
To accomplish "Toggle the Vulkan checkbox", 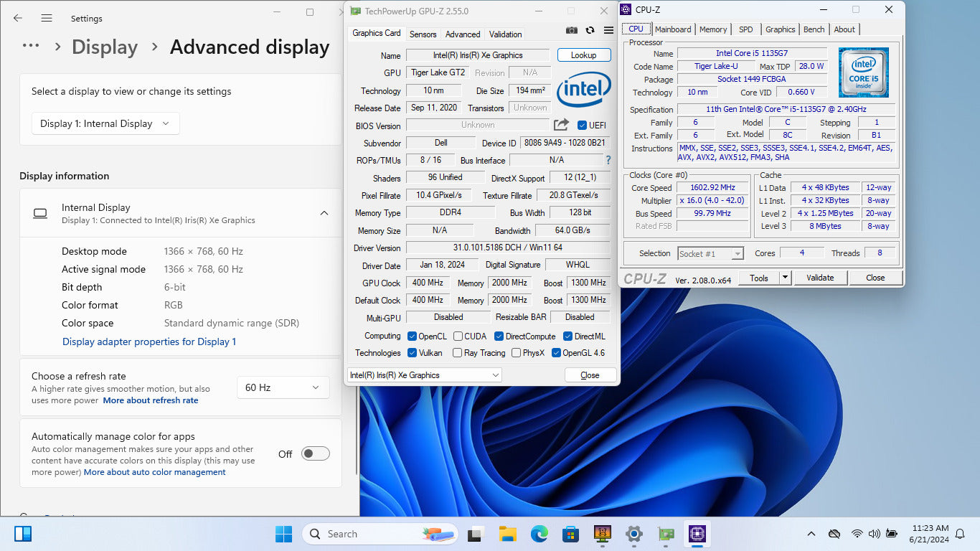I will click(412, 353).
